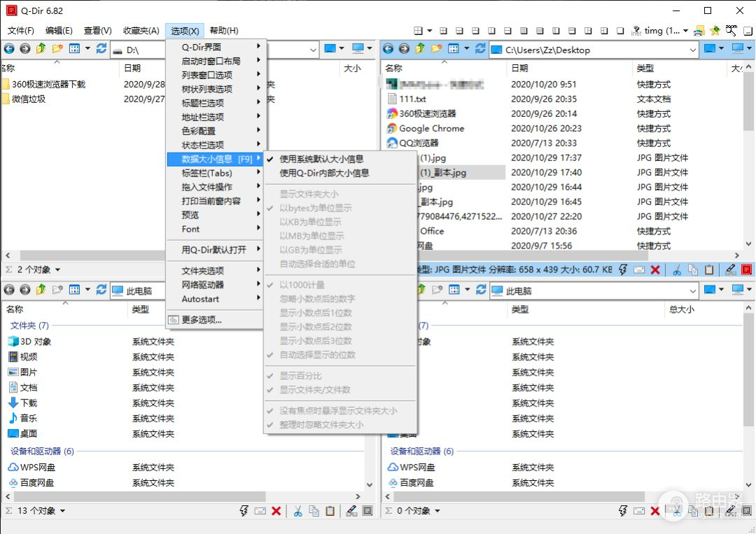Viewport: 756px width, 534px height.
Task: Click the printer icon in top toolbar
Action: coord(699,31)
